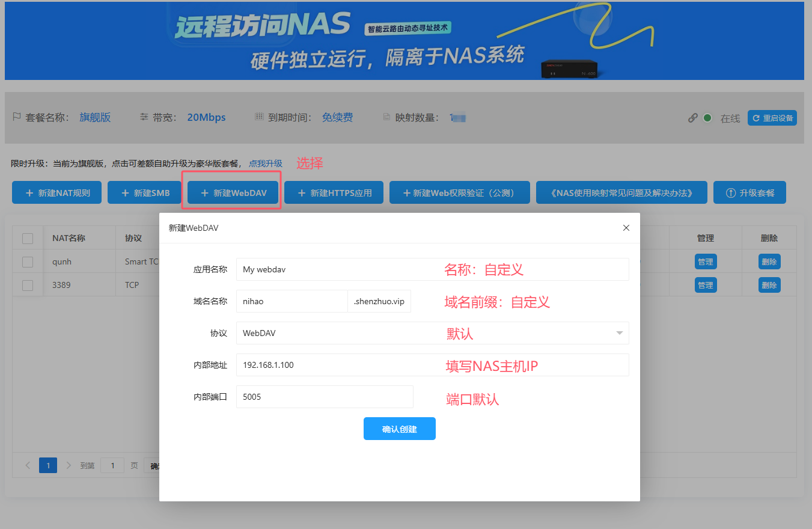Expand the 协议 WebDAV dropdown
This screenshot has width=812, height=529.
click(432, 333)
